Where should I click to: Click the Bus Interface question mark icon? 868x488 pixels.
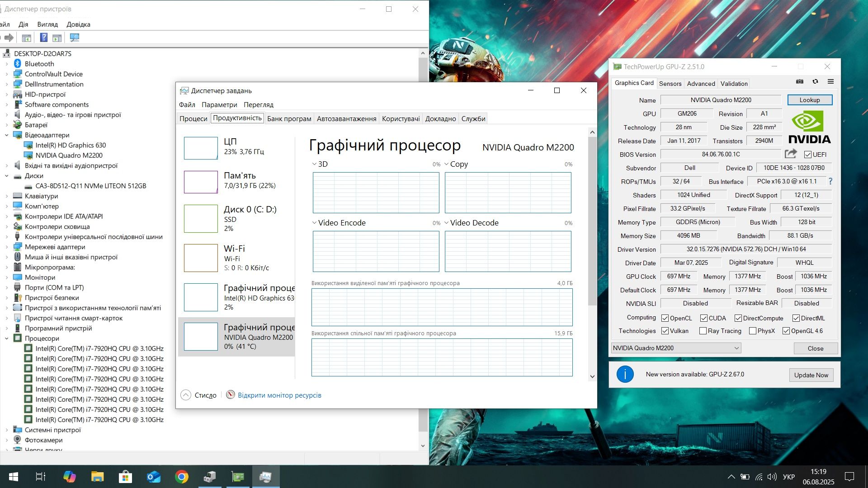pos(830,181)
